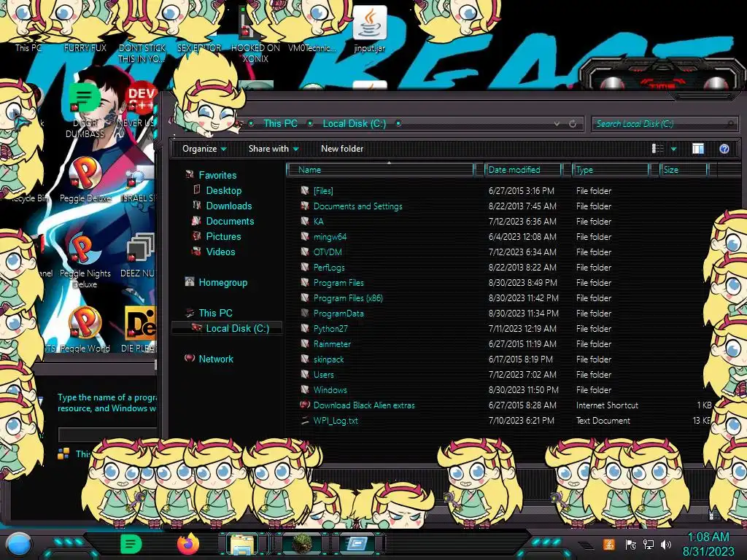Launch Firefox from the taskbar
The width and height of the screenshot is (747, 560).
[x=188, y=544]
